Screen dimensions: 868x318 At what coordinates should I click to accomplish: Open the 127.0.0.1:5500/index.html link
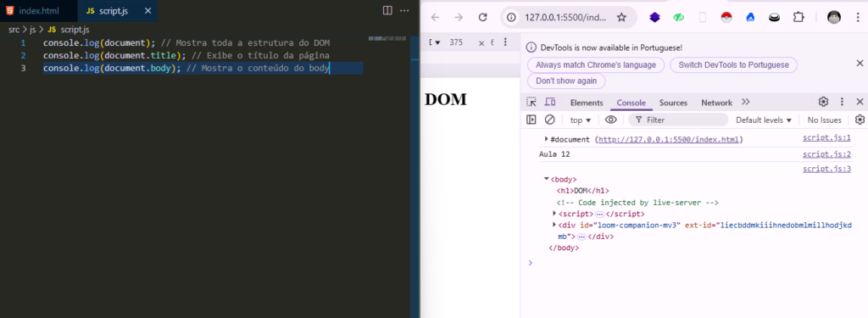(669, 139)
